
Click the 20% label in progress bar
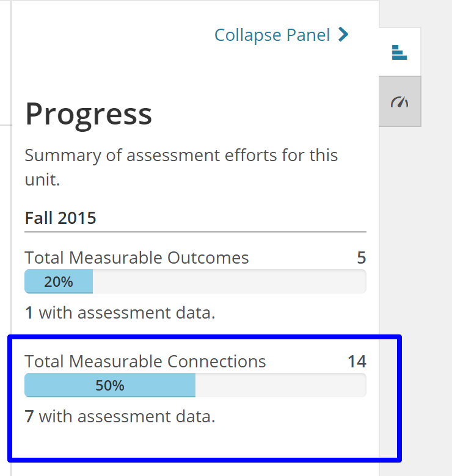point(59,282)
